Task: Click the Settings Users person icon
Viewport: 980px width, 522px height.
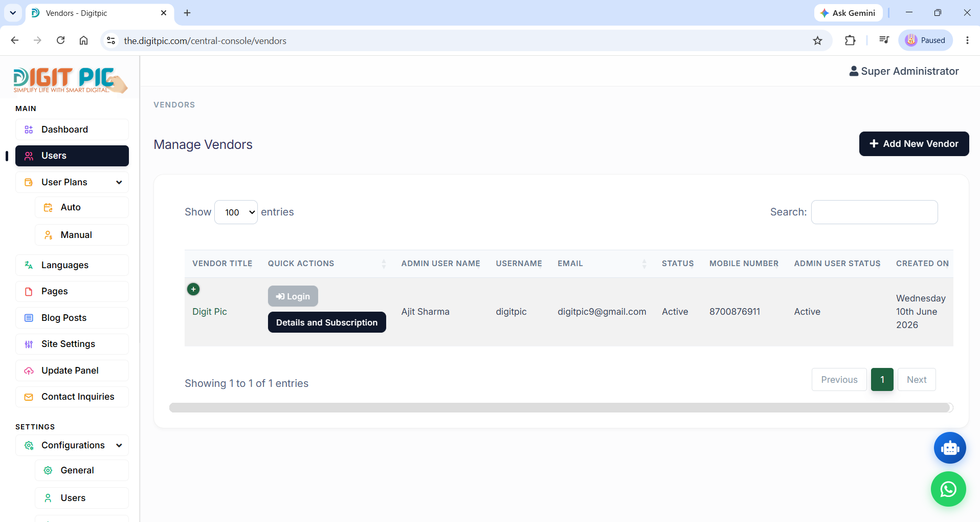Action: [48, 498]
